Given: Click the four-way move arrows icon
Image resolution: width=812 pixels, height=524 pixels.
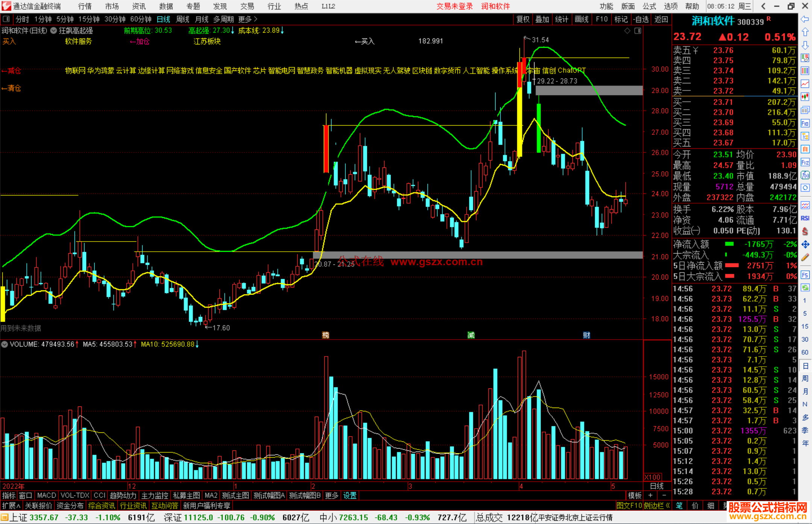Looking at the screenshot, I should coord(805,245).
